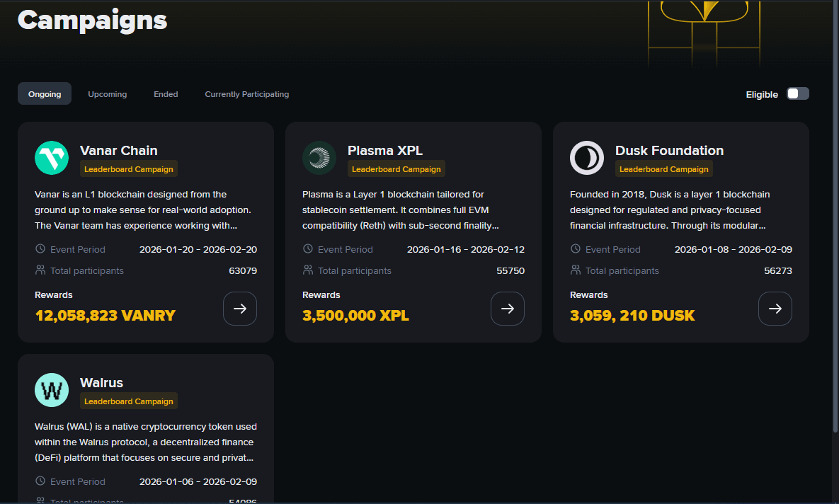The width and height of the screenshot is (839, 504).
Task: Click Leaderboard Campaign badge on Plasma XPL
Action: coord(396,169)
